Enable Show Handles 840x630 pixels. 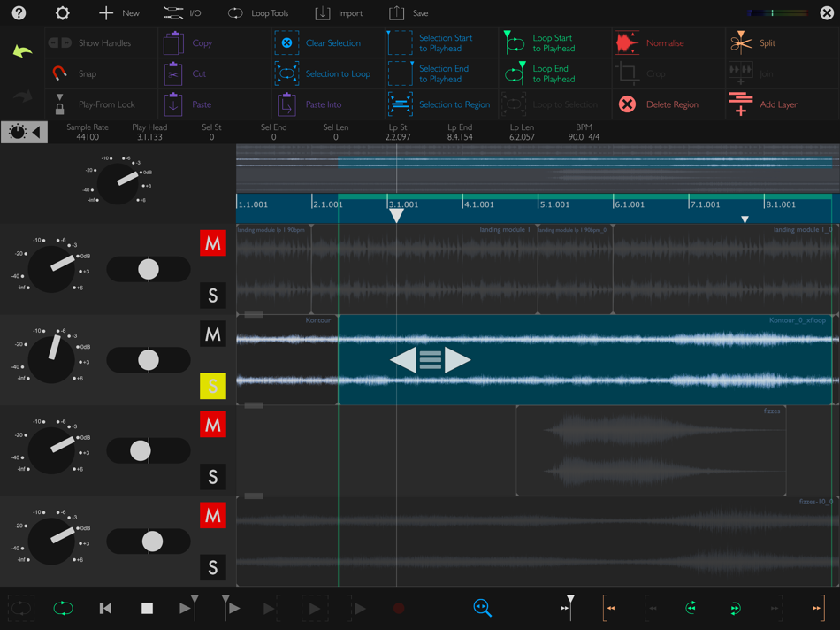59,42
